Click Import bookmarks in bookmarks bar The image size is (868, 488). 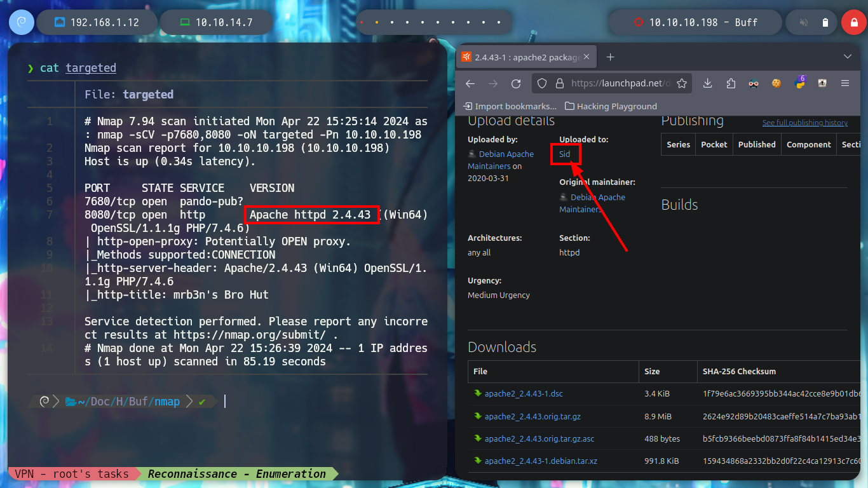pos(510,106)
